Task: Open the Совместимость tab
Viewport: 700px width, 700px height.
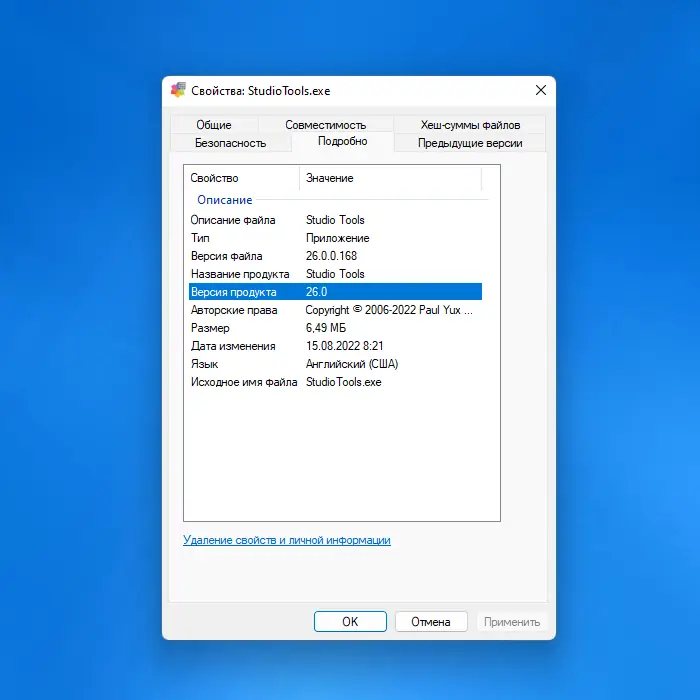Action: tap(325, 125)
